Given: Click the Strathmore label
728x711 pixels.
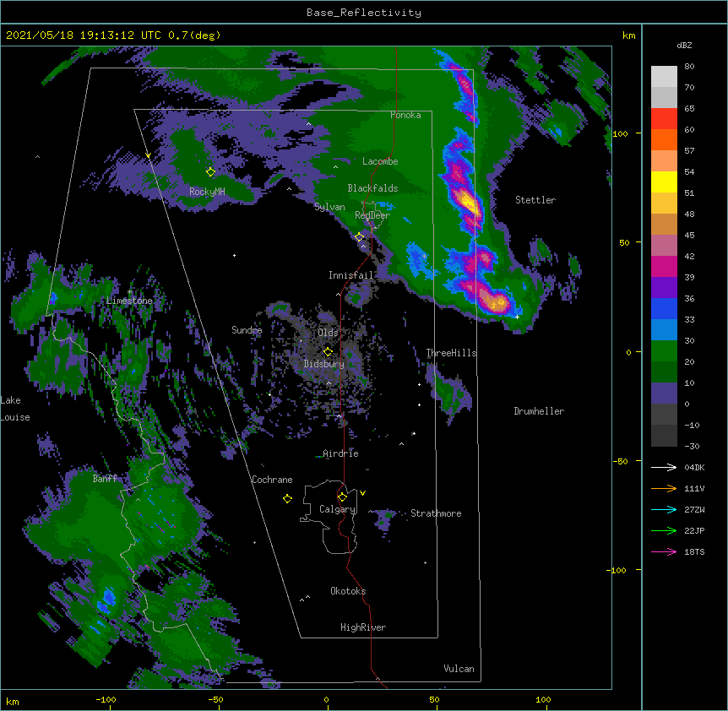Looking at the screenshot, I should [x=436, y=513].
